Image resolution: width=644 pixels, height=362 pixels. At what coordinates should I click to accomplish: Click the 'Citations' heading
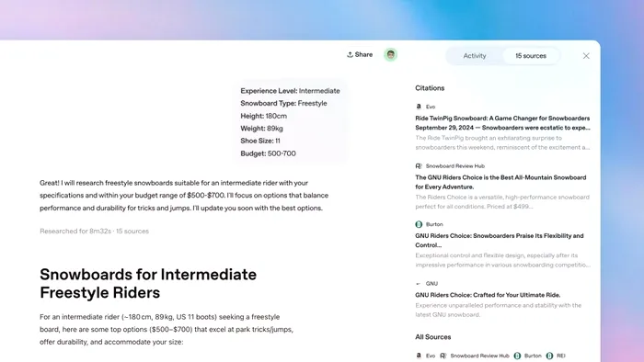point(430,88)
